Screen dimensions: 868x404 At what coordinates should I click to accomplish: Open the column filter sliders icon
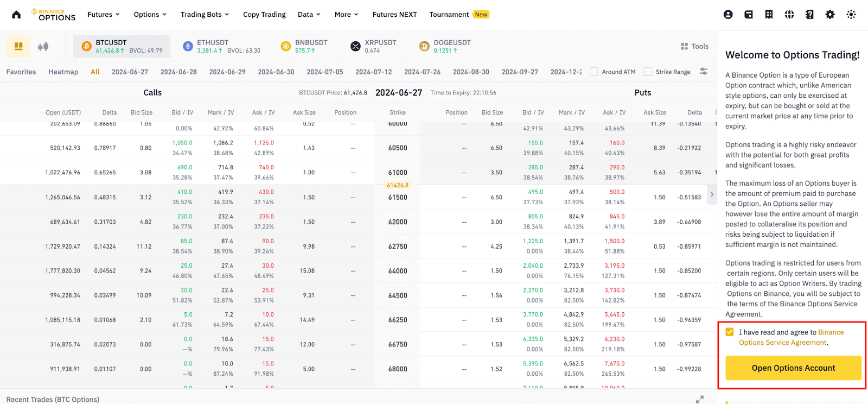[x=704, y=72]
